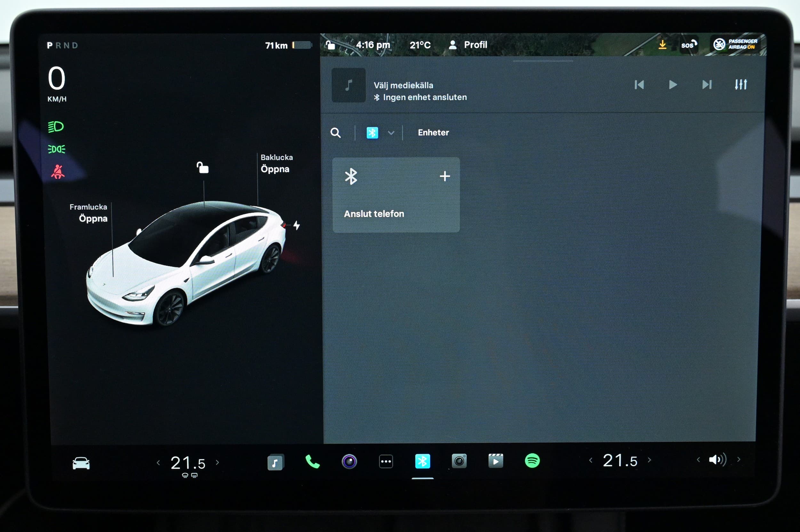The image size is (800, 532).
Task: Open the rear camera app
Action: tap(459, 461)
